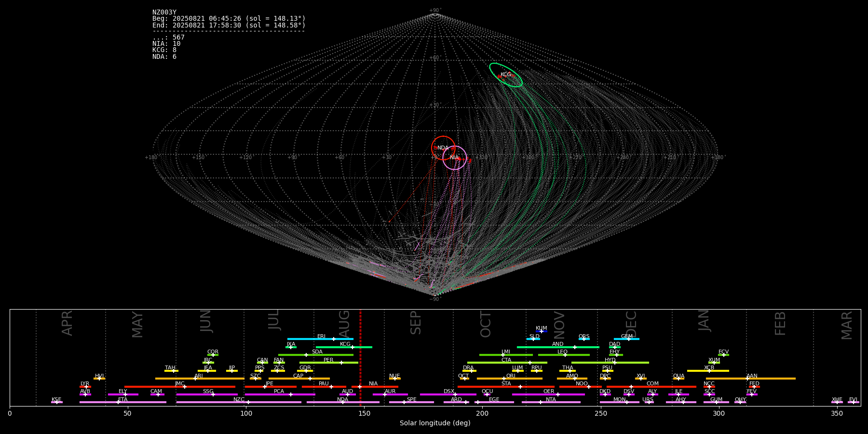
Task: Click the ERI shower bar in timeline
Action: click(x=320, y=339)
